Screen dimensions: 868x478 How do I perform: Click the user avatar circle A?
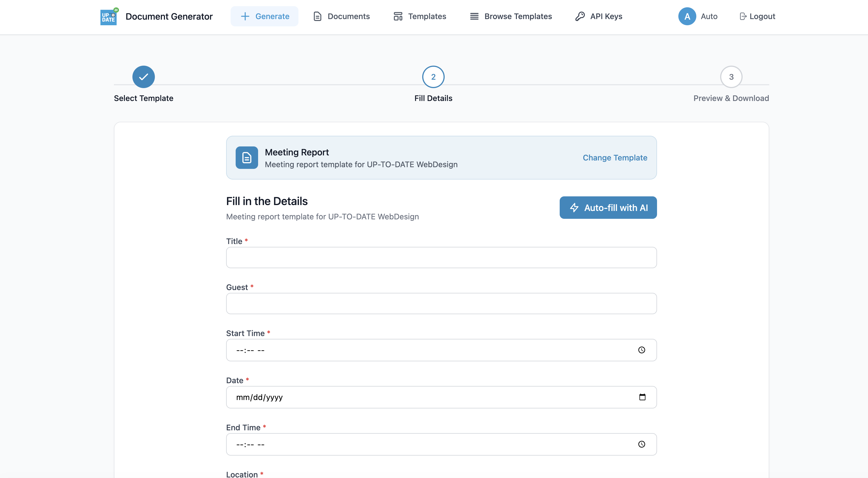[687, 16]
